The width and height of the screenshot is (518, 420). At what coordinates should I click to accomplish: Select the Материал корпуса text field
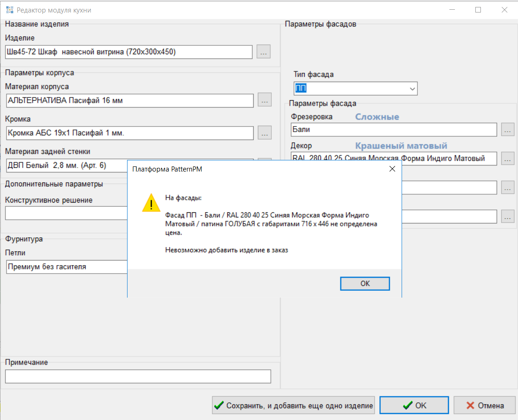(x=129, y=100)
